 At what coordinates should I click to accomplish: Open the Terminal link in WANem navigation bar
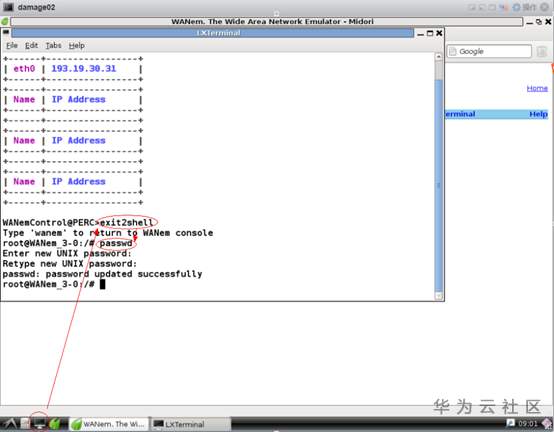[460, 114]
